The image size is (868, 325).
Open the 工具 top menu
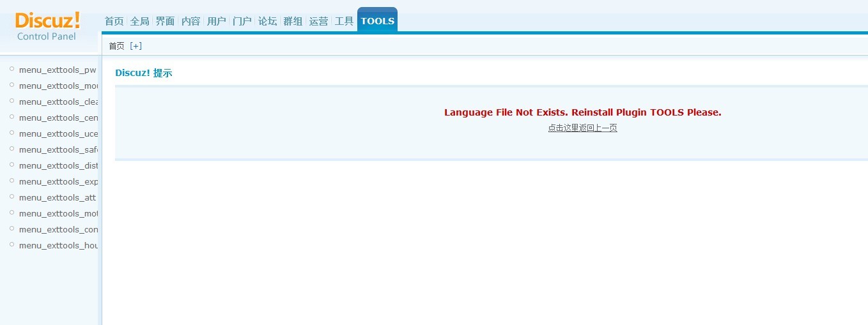pos(345,21)
